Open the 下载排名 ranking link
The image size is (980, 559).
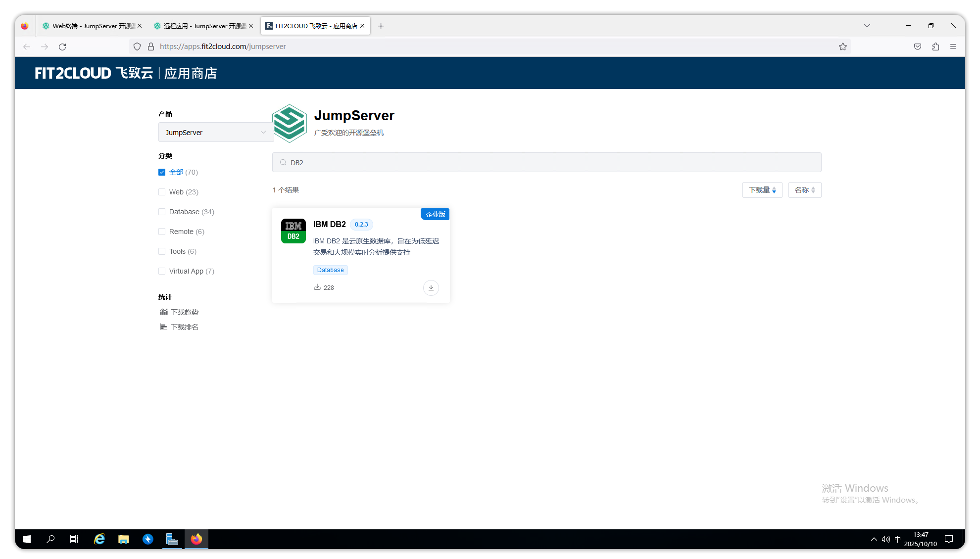click(x=184, y=327)
